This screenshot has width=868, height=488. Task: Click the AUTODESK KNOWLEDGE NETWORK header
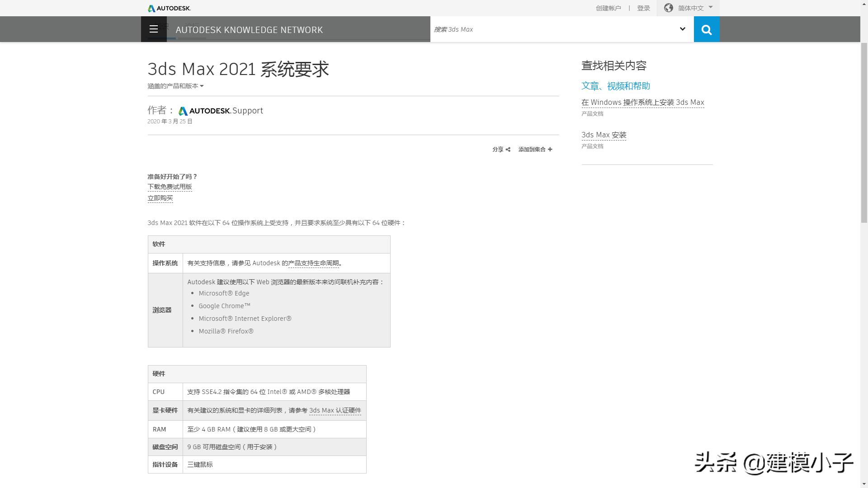pyautogui.click(x=249, y=30)
